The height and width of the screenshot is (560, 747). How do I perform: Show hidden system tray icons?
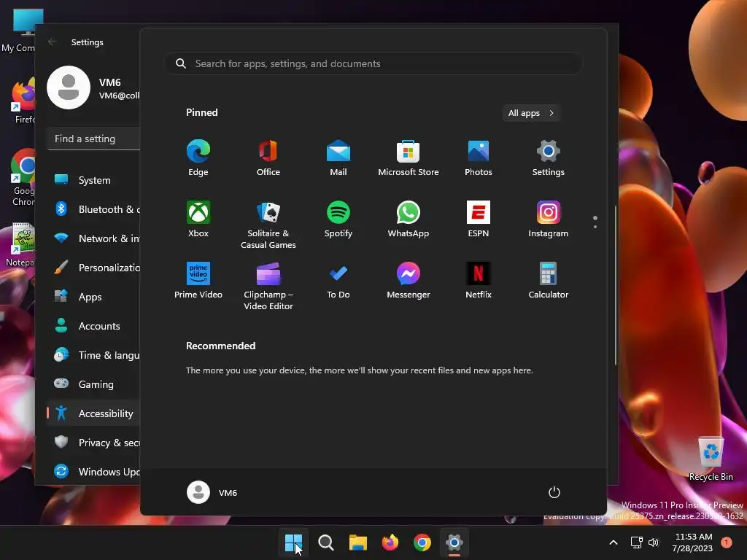pos(614,542)
